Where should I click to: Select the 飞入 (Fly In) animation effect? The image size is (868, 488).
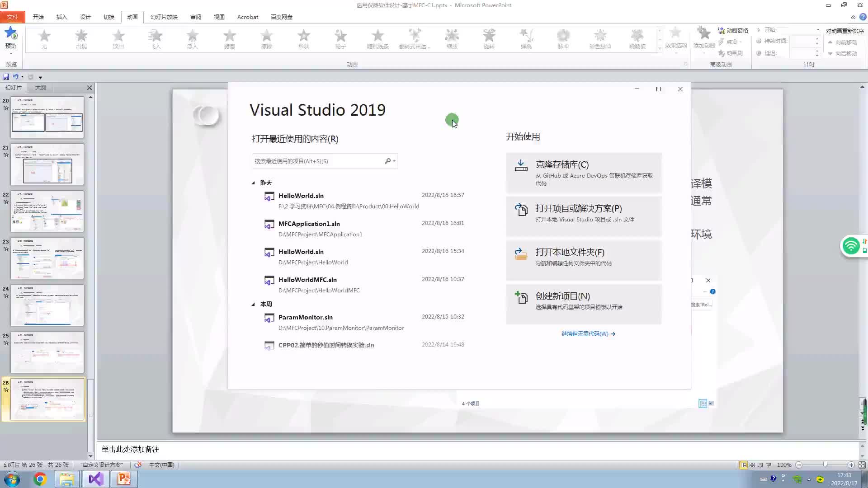[x=156, y=39]
